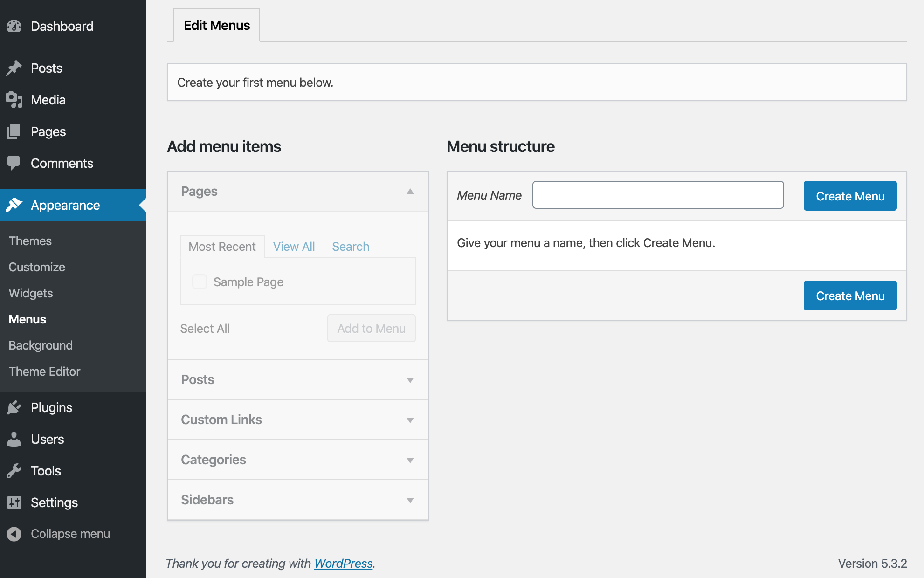Collapse the Pages accordion panel
Image resolution: width=924 pixels, height=578 pixels.
pos(410,192)
